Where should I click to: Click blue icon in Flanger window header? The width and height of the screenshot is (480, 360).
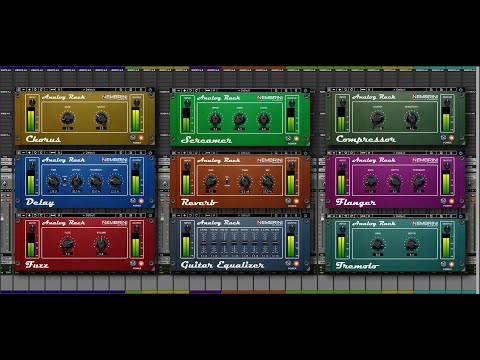461,153
